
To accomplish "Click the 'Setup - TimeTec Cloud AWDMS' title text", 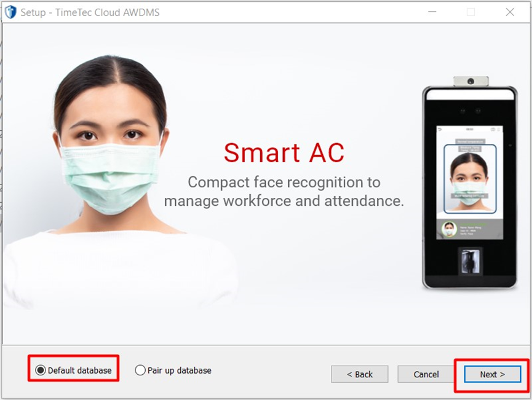I will click(x=90, y=12).
